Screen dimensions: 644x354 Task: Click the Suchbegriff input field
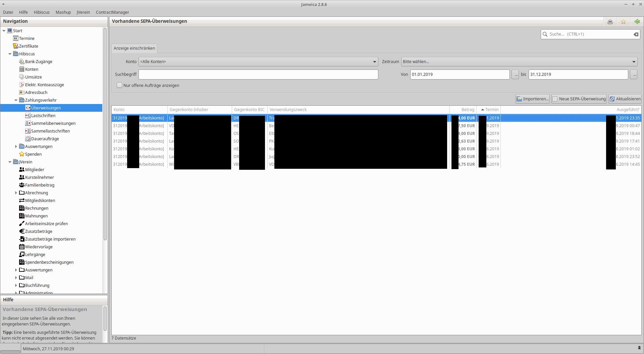coord(258,74)
